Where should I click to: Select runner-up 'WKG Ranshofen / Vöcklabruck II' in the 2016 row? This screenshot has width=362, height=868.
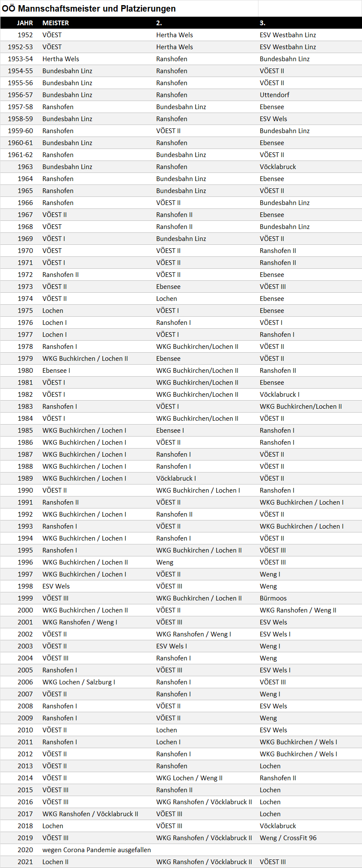(x=204, y=802)
